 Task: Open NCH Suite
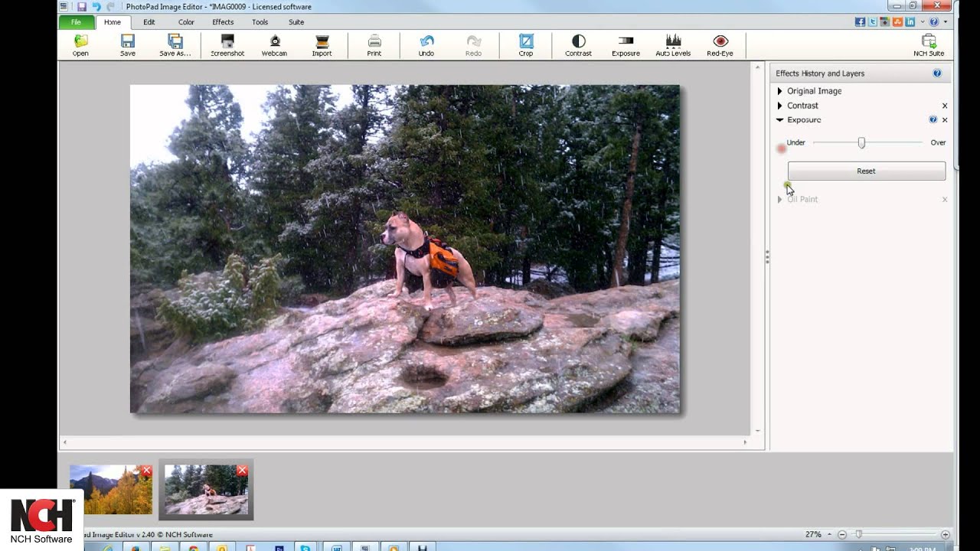click(929, 45)
